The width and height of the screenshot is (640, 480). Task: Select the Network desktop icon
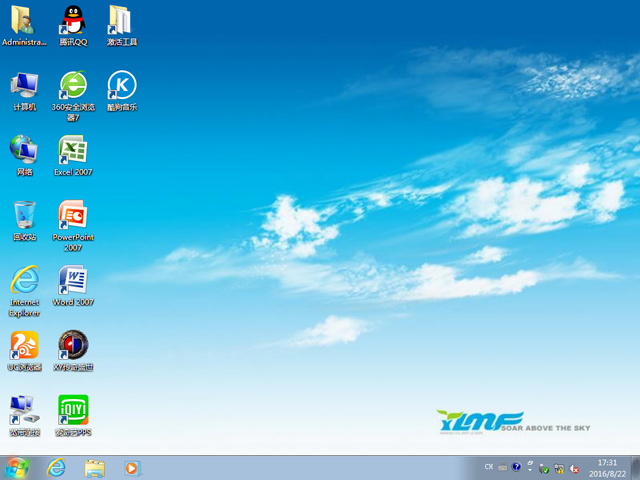(24, 151)
